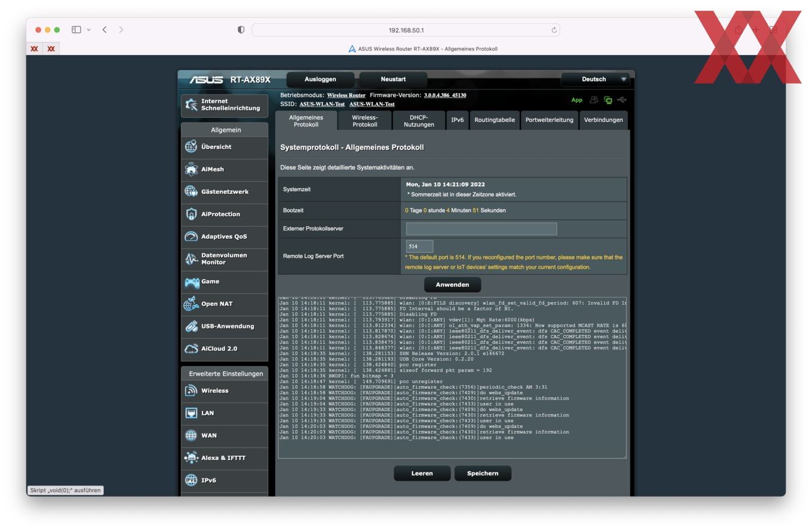
Task: Click the first ASUS-WLAN-Test SSID link
Action: click(x=322, y=105)
